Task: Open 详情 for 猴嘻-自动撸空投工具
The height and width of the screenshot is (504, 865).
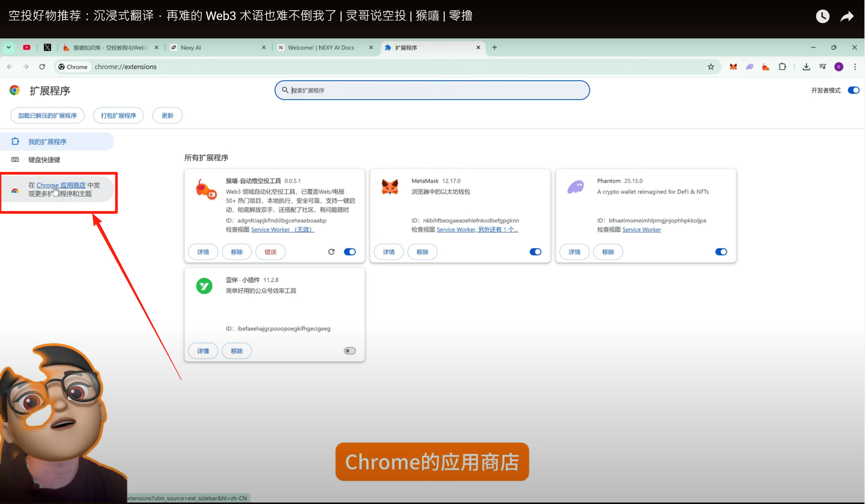Action: tap(203, 252)
